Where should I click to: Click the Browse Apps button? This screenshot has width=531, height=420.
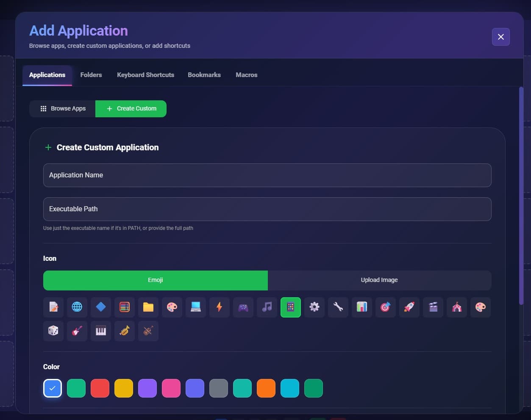pos(62,108)
